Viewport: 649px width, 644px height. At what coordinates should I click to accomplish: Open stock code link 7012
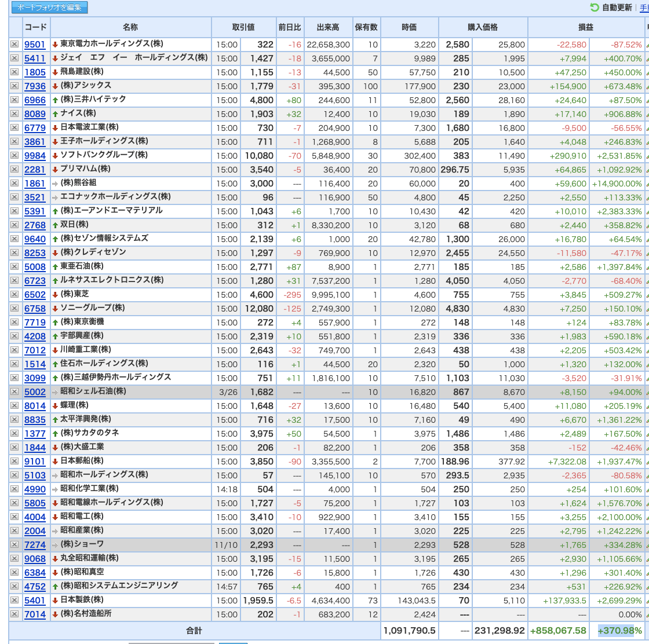pos(35,350)
